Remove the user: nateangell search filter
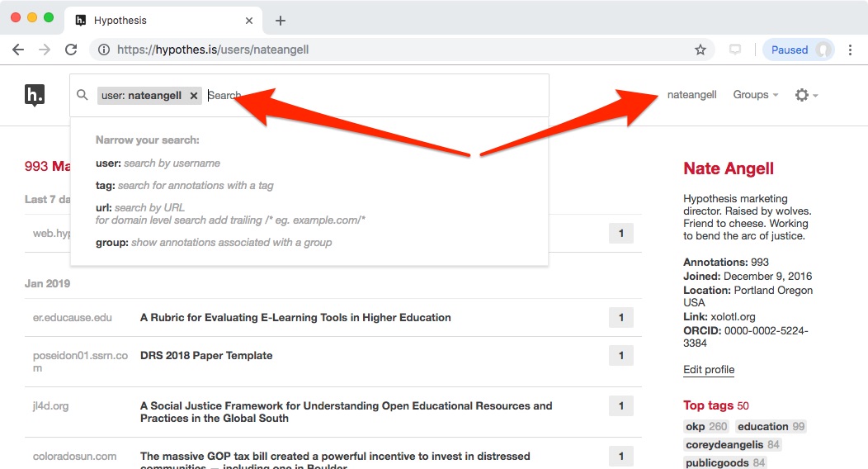This screenshot has width=868, height=469. [194, 96]
